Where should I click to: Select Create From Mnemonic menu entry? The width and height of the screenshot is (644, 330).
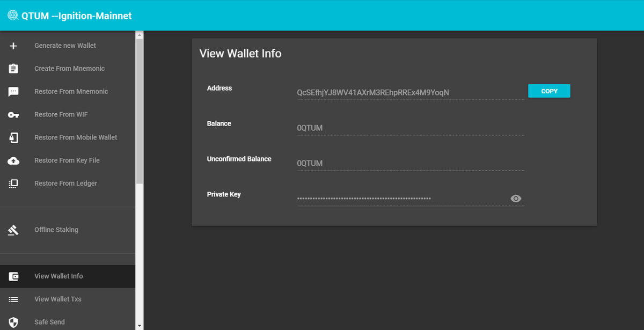pyautogui.click(x=68, y=69)
